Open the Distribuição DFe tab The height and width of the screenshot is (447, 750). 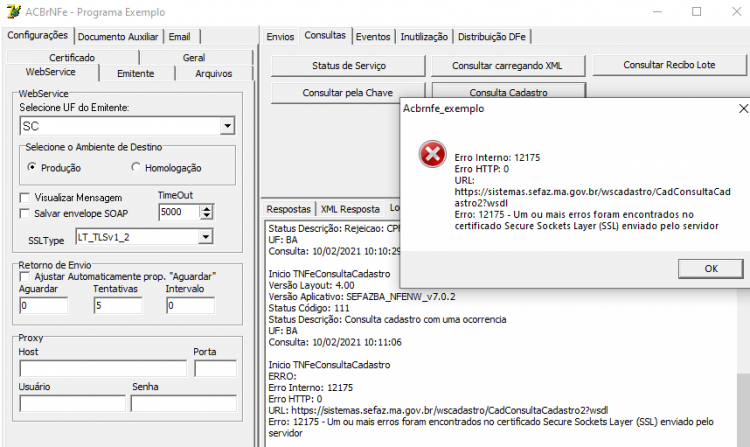click(x=492, y=37)
